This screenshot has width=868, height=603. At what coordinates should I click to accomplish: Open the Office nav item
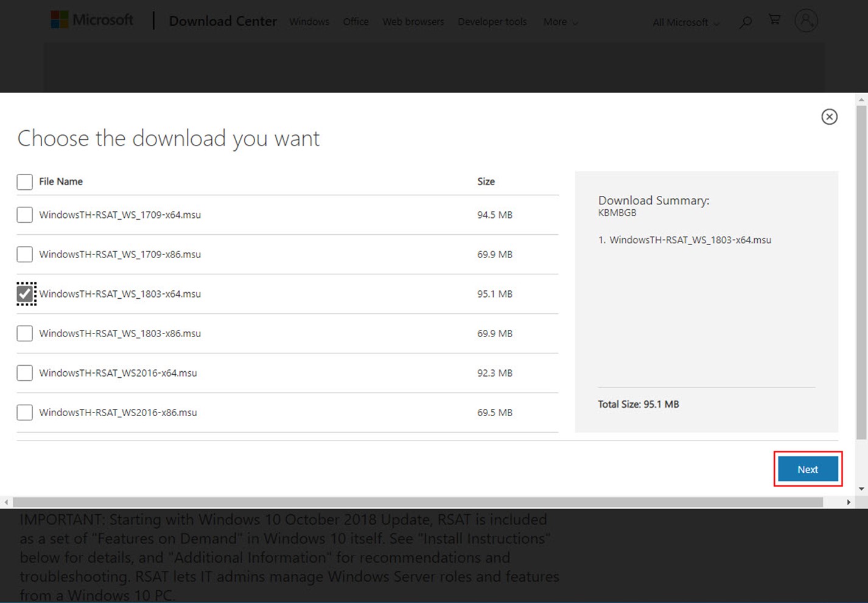pyautogui.click(x=355, y=22)
